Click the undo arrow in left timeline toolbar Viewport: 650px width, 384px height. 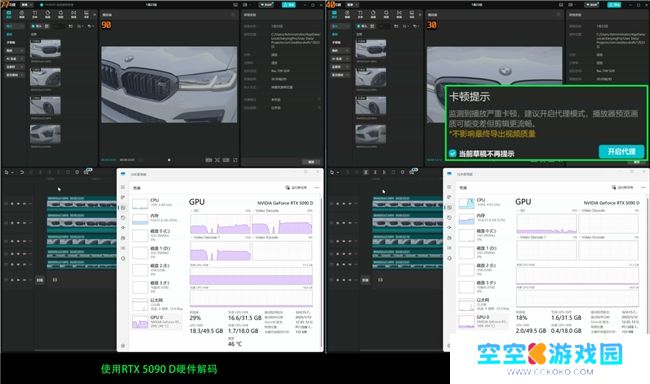(x=22, y=172)
